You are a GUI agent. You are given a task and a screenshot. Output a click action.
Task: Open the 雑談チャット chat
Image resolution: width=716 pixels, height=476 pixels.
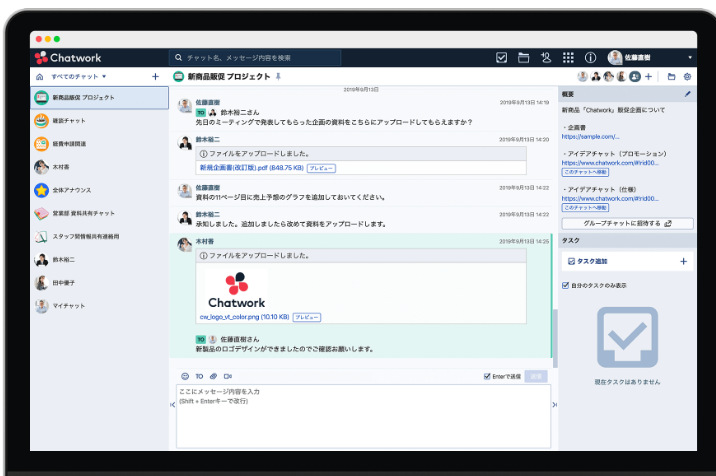click(x=100, y=121)
